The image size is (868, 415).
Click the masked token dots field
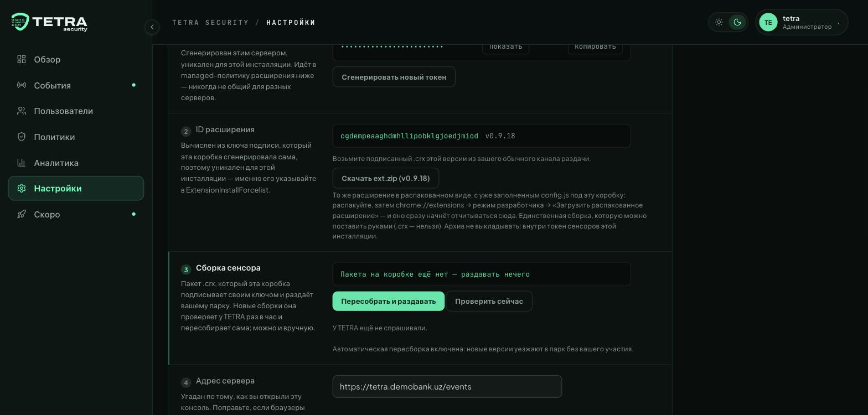point(392,46)
